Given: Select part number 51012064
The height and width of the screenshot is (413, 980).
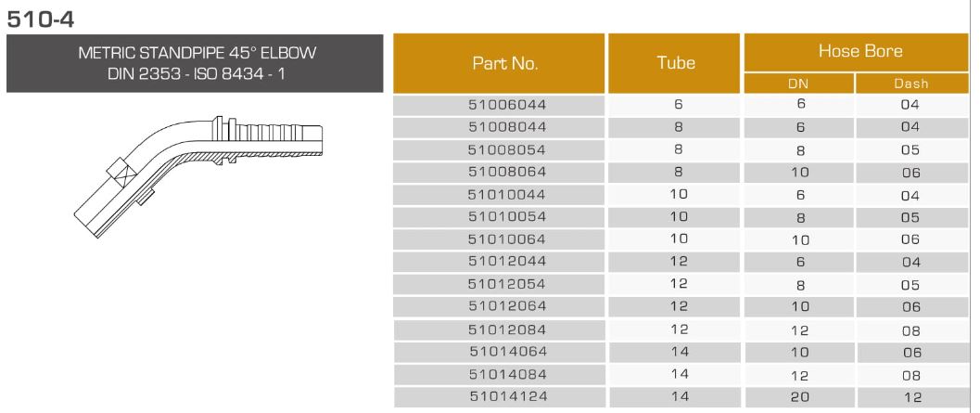Looking at the screenshot, I should (x=507, y=305).
